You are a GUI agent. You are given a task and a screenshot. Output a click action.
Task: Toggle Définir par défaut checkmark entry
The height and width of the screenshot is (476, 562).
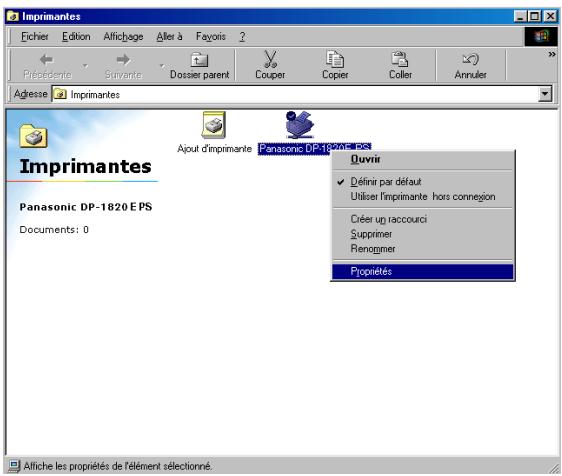coord(423,182)
